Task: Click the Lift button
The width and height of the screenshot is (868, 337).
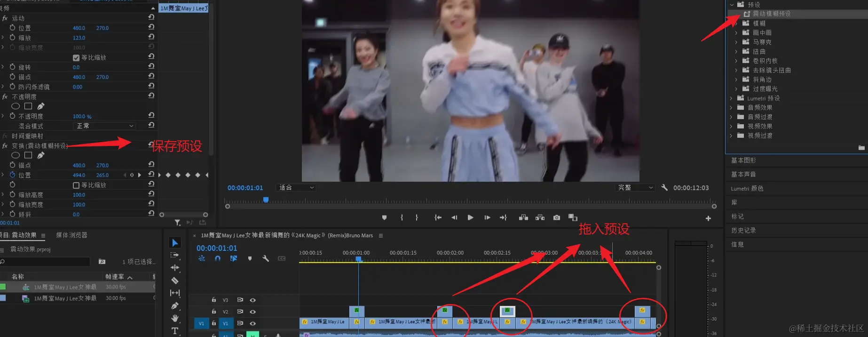Action: 523,217
